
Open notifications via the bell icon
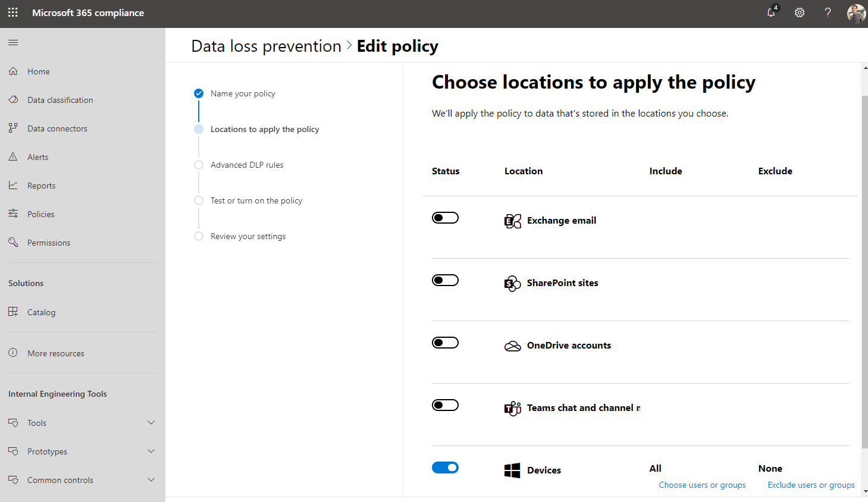(x=771, y=12)
